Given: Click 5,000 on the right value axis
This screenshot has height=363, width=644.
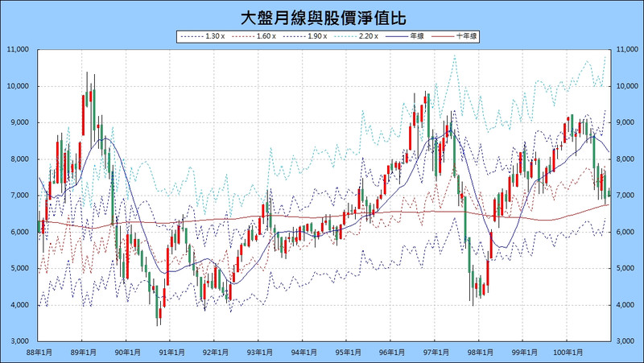Looking at the screenshot, I should (626, 268).
